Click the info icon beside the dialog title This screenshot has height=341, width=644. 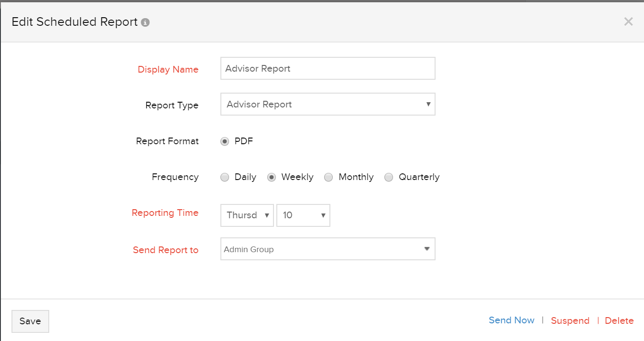pyautogui.click(x=145, y=22)
